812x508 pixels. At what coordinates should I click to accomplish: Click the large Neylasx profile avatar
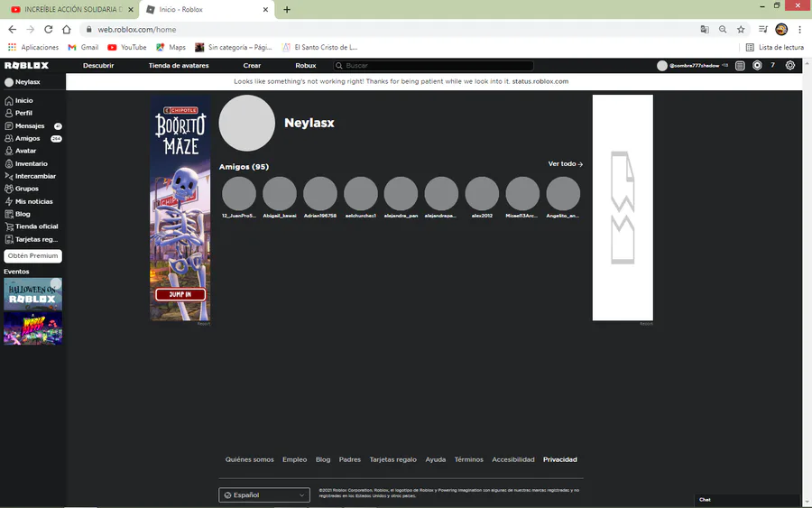tap(246, 123)
